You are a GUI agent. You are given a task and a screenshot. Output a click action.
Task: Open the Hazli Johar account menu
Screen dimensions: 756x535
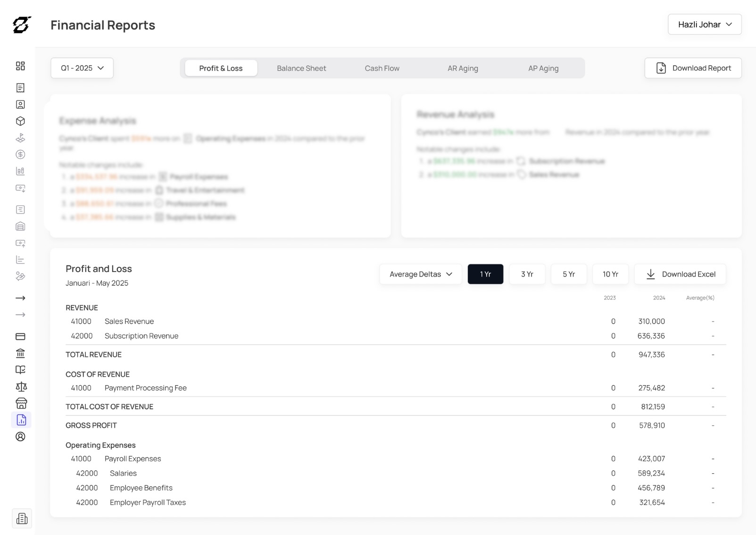coord(704,24)
